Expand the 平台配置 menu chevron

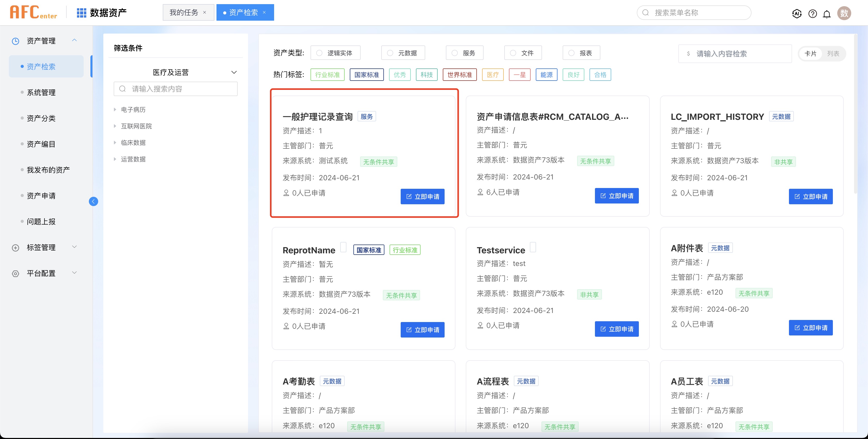coord(74,272)
